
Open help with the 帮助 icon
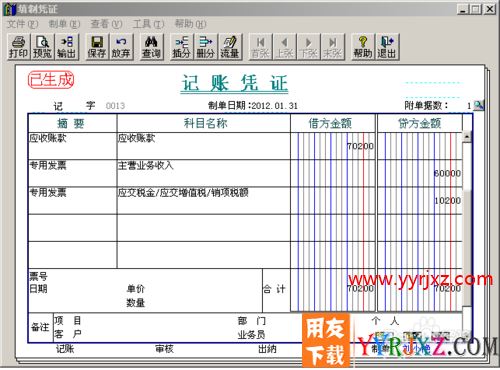pos(363,47)
